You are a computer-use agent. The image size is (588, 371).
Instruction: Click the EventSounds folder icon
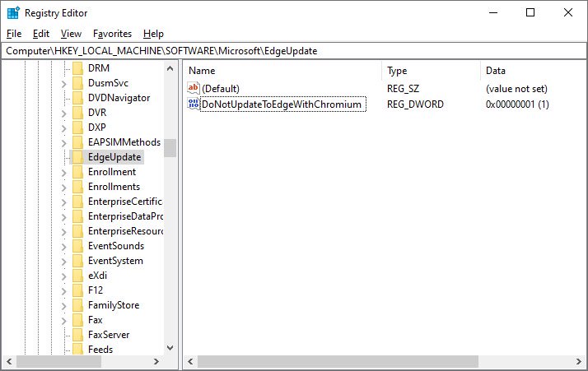click(x=77, y=246)
